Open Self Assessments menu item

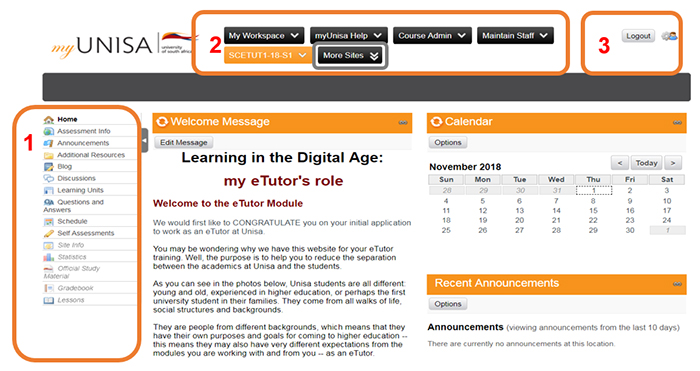86,233
